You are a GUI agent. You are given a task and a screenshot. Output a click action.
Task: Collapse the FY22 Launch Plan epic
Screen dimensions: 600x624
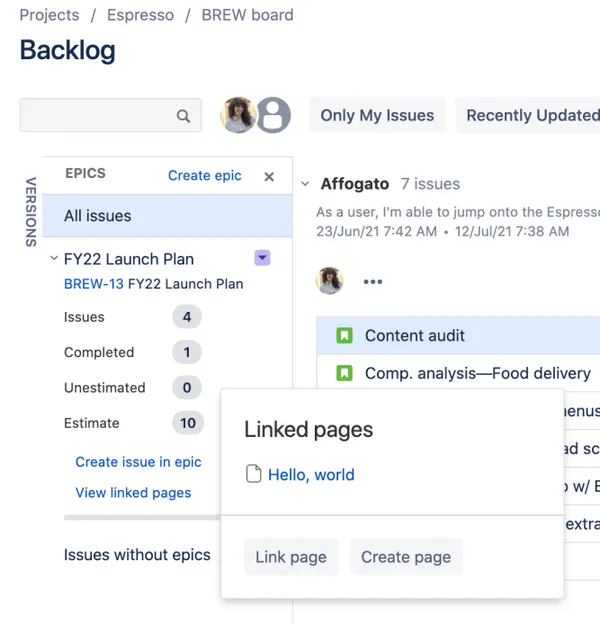tap(54, 258)
